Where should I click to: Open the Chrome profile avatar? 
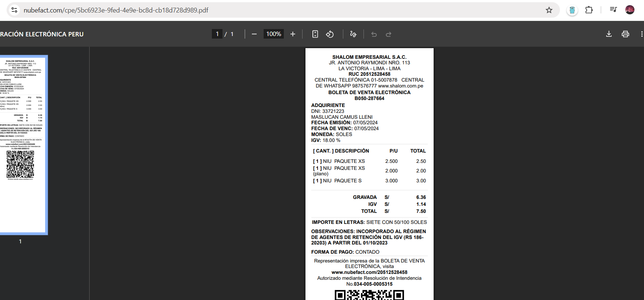630,10
